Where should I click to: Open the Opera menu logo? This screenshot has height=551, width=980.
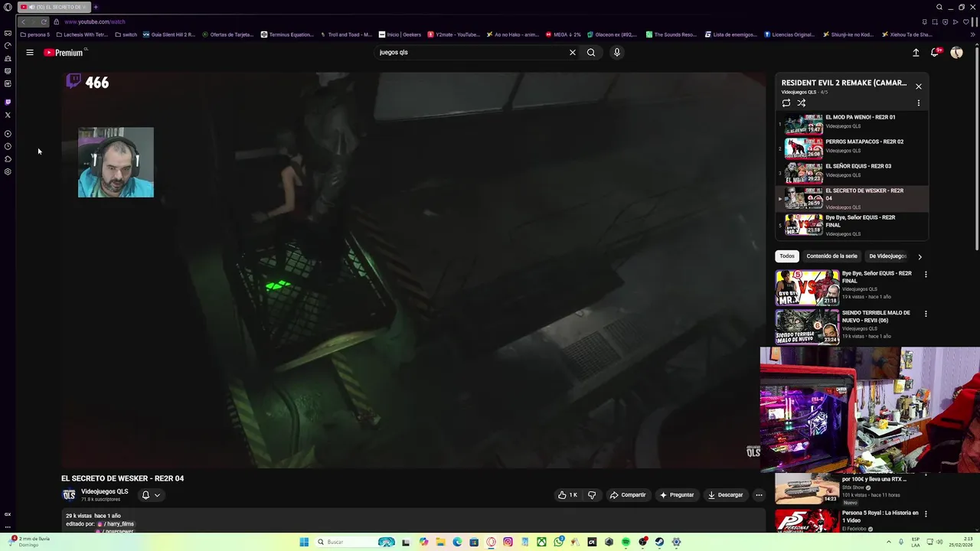(x=8, y=7)
